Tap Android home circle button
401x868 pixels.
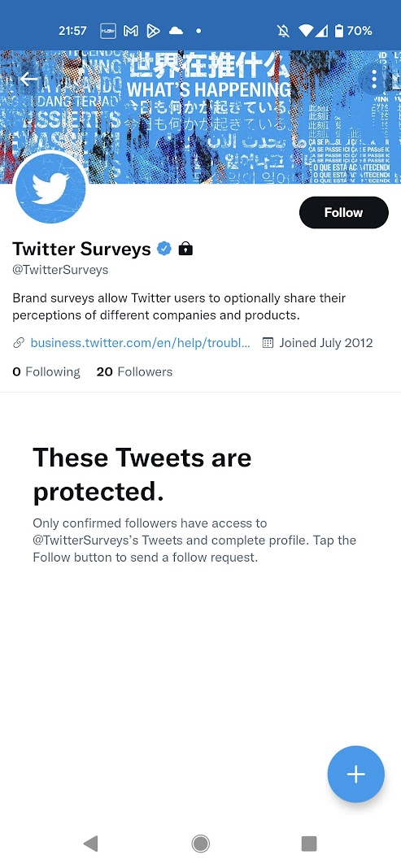coord(200,843)
